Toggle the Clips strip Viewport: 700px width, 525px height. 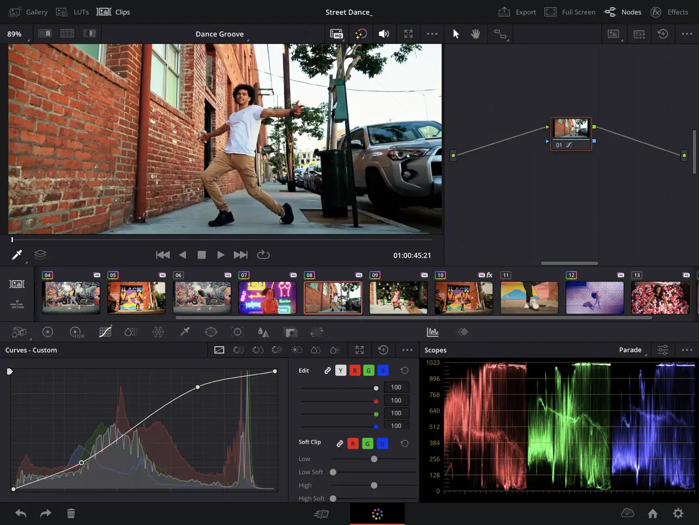(x=113, y=12)
